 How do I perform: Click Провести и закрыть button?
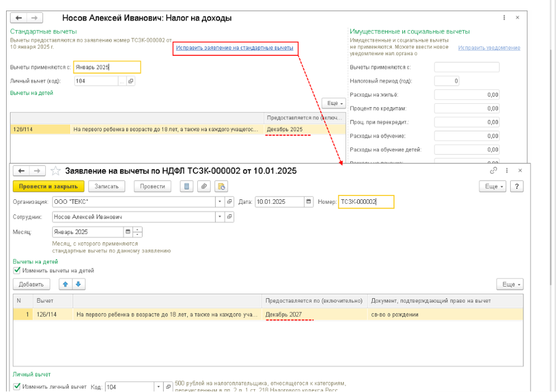pyautogui.click(x=48, y=186)
